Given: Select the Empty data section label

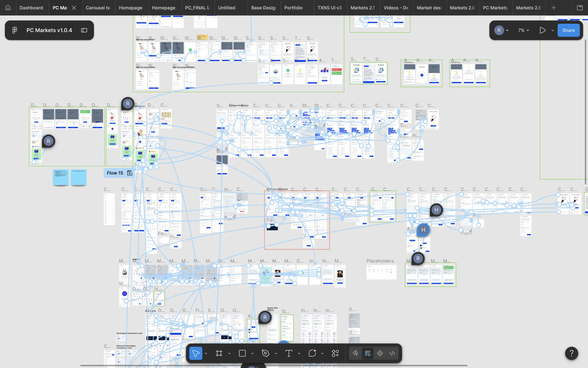Looking at the screenshot, I should [272, 309].
